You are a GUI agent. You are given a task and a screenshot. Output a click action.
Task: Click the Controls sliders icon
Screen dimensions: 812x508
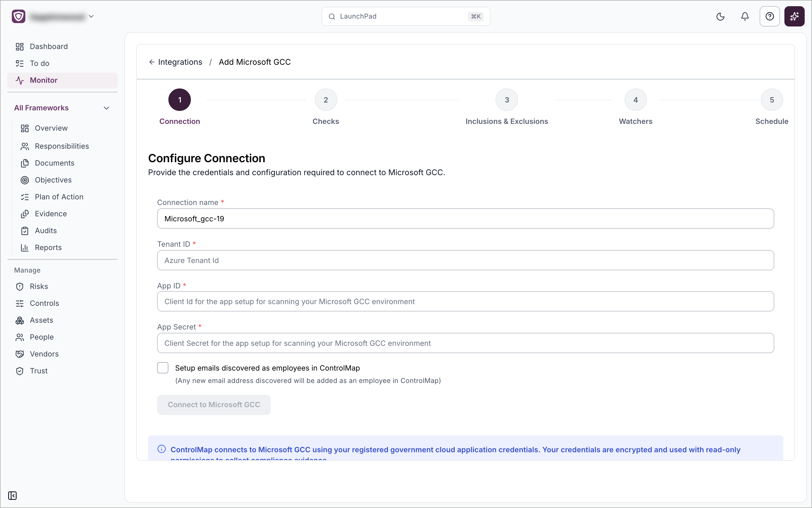pos(20,303)
